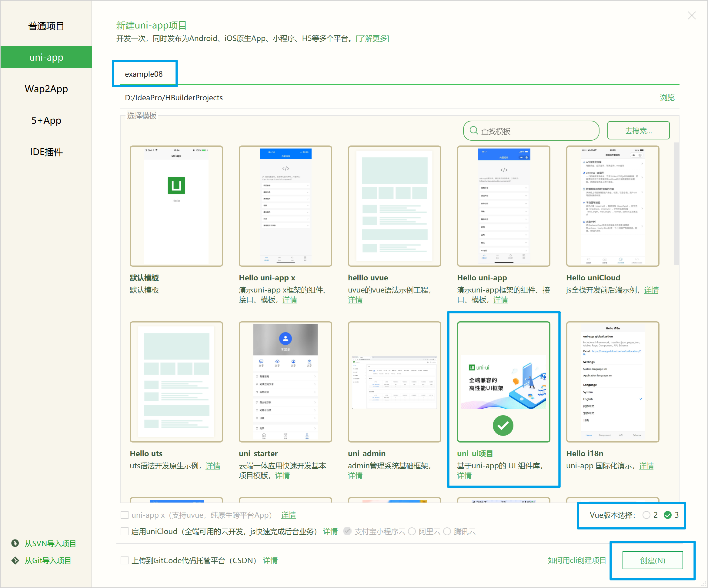The image size is (708, 588).
Task: Close the new project dialog
Action: 691,15
